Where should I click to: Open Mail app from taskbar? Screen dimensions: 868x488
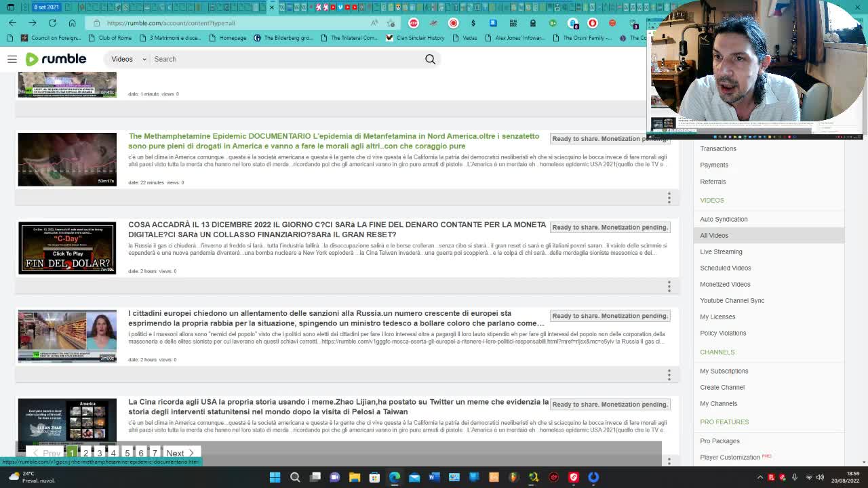point(414,477)
